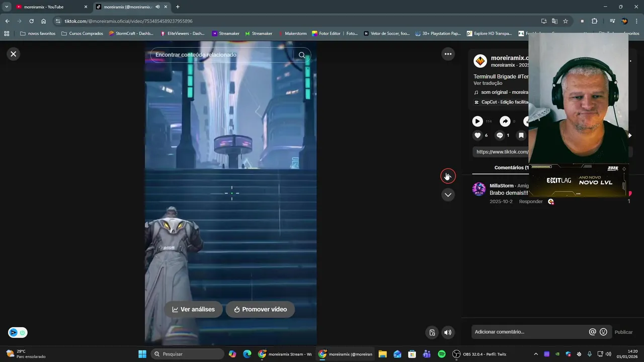This screenshot has width=644, height=362.
Task: Open Fotor Editor bookmark
Action: pyautogui.click(x=326, y=34)
